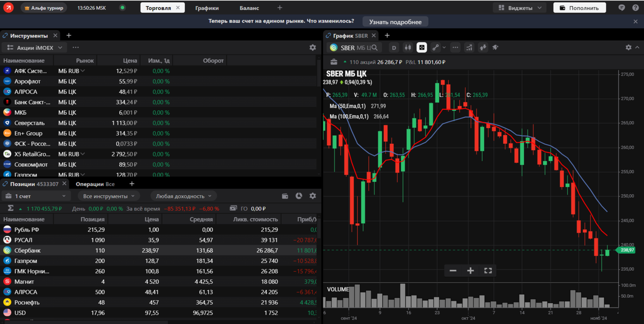Zoom out the chart with minus
Image resolution: width=644 pixels, height=324 pixels.
[453, 271]
